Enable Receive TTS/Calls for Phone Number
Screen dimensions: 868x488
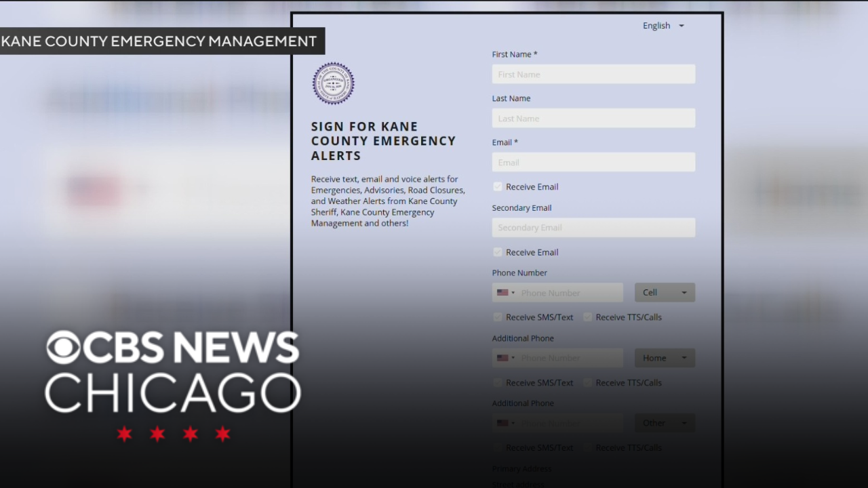[x=587, y=317]
